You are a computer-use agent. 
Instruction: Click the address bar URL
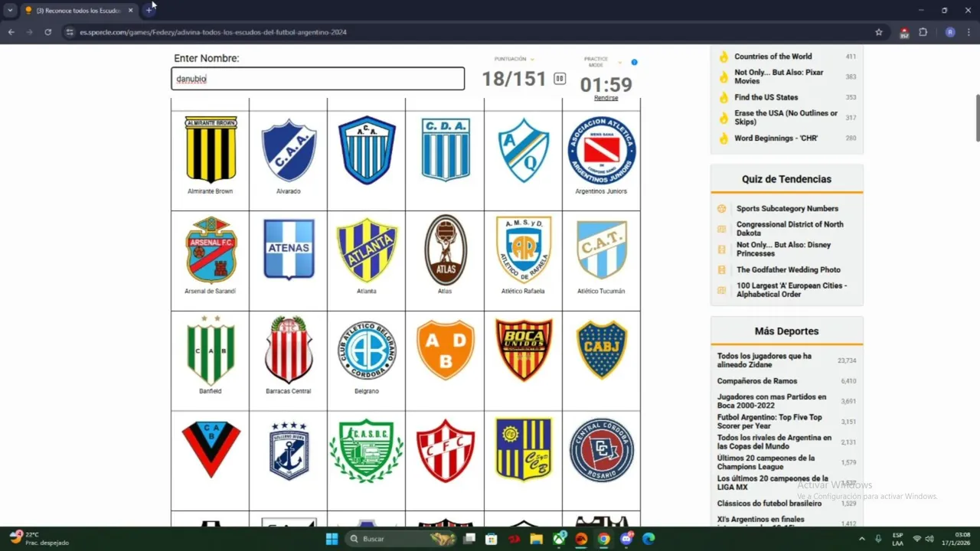[213, 32]
